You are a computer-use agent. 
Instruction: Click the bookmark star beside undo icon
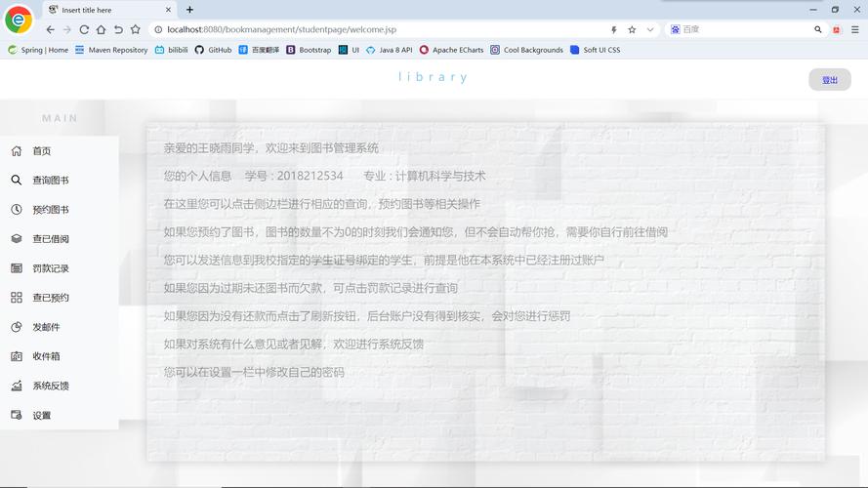pos(135,29)
